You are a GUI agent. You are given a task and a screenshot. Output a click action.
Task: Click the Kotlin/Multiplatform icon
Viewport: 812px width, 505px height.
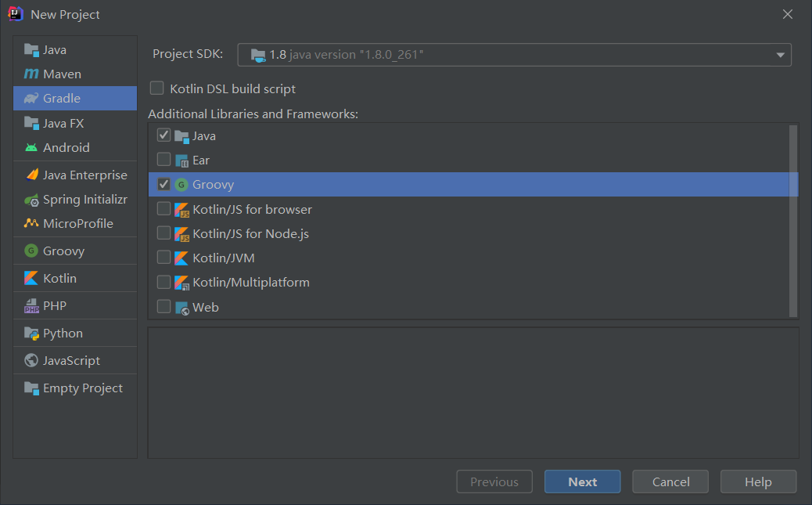[x=181, y=283]
